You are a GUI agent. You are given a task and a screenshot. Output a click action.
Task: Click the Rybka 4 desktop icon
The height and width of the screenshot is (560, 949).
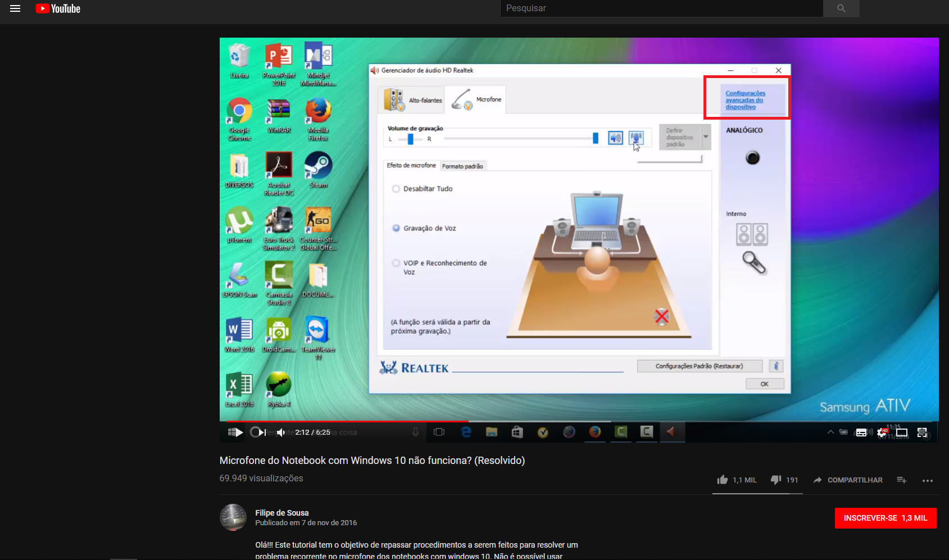click(279, 389)
